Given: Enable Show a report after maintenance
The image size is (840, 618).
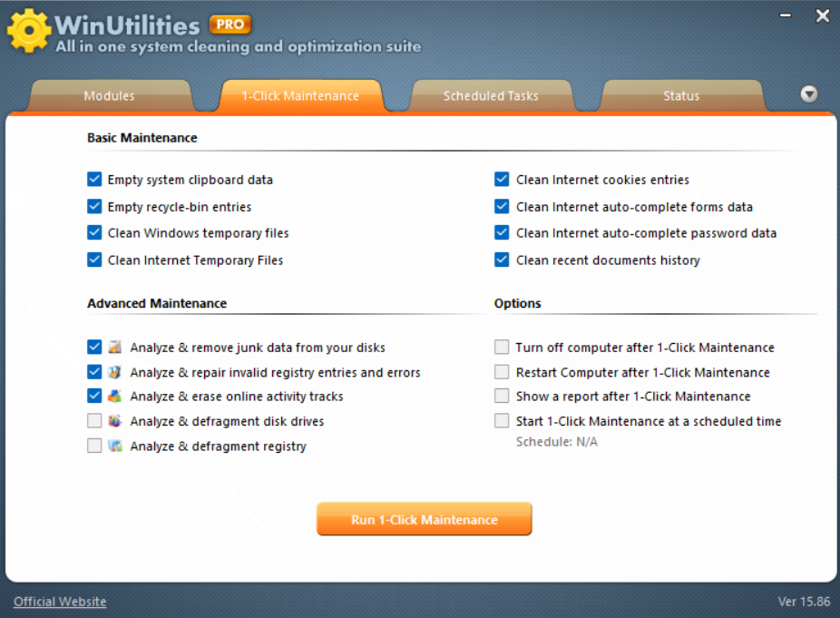Looking at the screenshot, I should pos(502,396).
